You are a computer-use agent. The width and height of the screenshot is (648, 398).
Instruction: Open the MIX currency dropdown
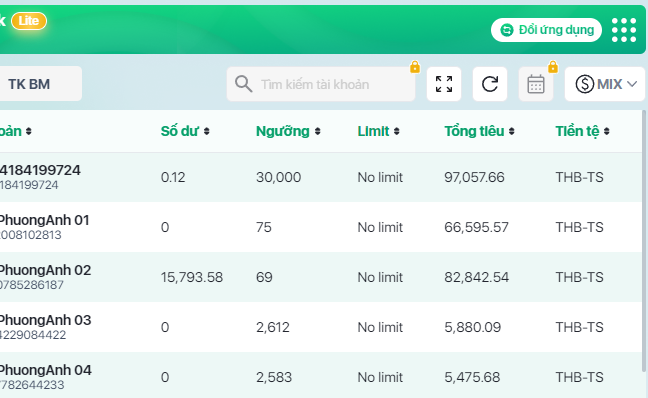605,84
